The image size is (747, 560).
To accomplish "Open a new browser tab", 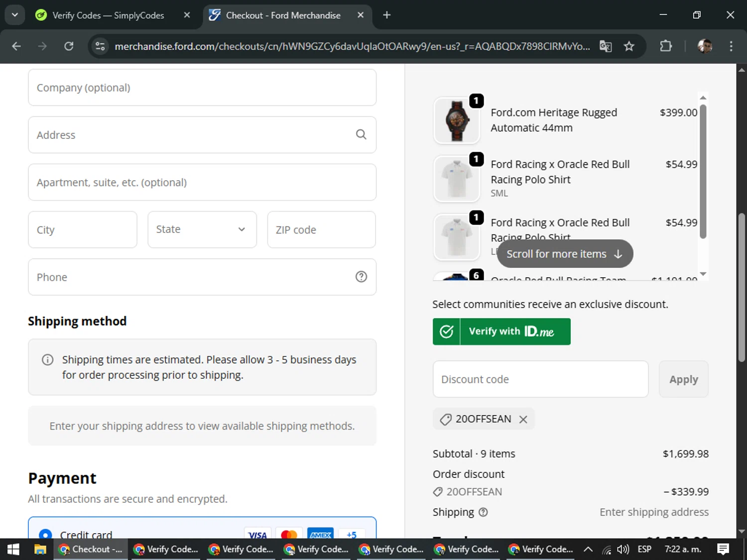I will pyautogui.click(x=386, y=15).
